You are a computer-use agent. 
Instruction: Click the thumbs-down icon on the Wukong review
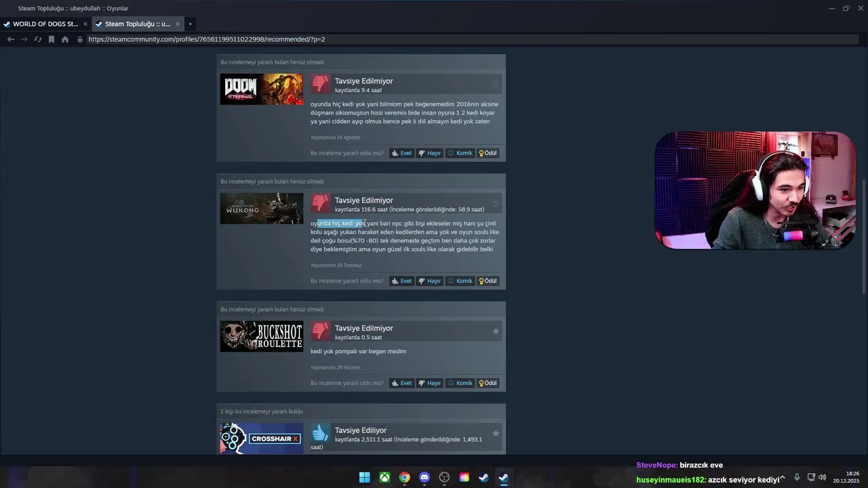coord(320,203)
